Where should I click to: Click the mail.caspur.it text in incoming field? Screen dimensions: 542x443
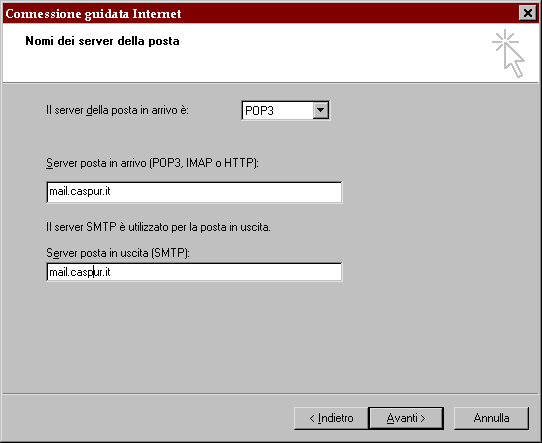coord(80,191)
